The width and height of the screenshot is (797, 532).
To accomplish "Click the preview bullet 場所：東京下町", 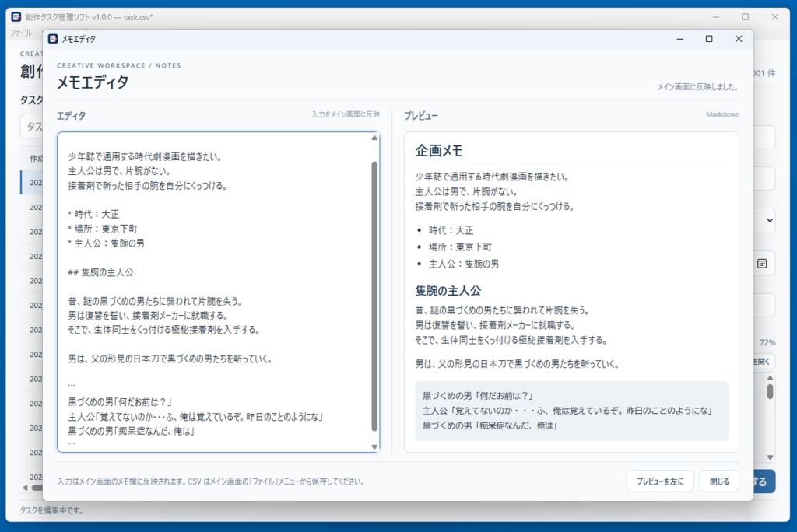I will point(460,247).
